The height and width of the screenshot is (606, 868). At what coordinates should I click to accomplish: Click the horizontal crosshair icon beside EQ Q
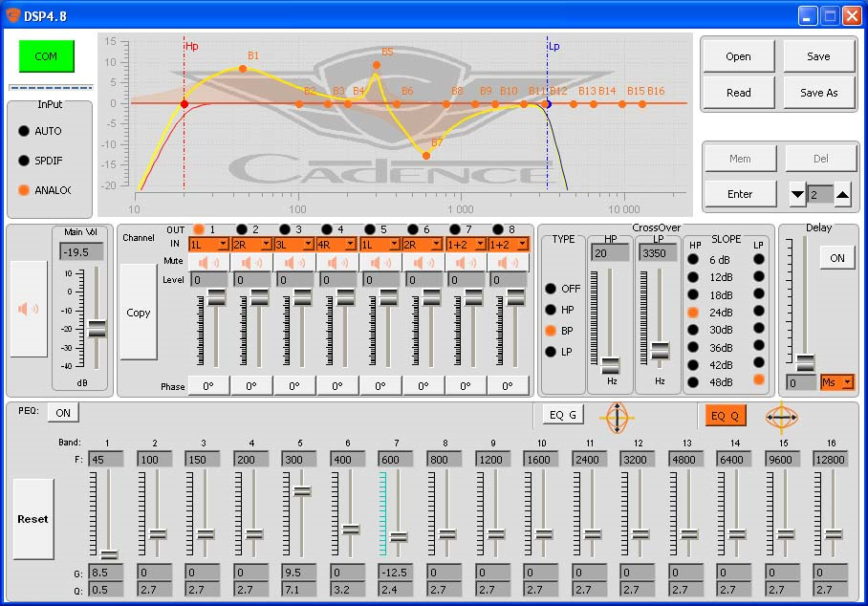[x=781, y=418]
